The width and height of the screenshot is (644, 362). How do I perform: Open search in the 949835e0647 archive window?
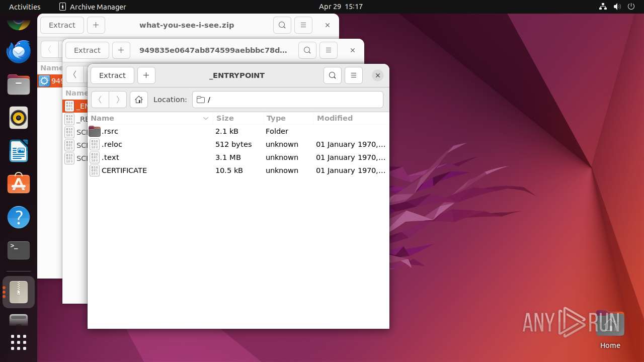(307, 50)
